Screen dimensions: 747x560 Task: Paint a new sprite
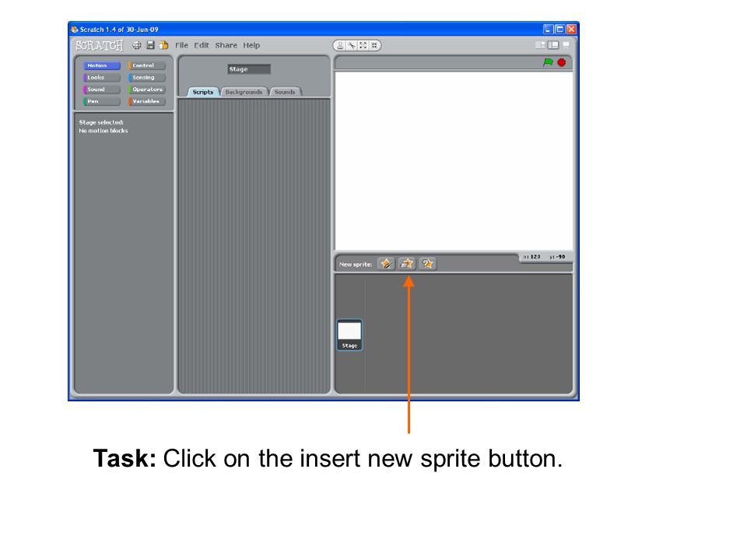pyautogui.click(x=387, y=264)
